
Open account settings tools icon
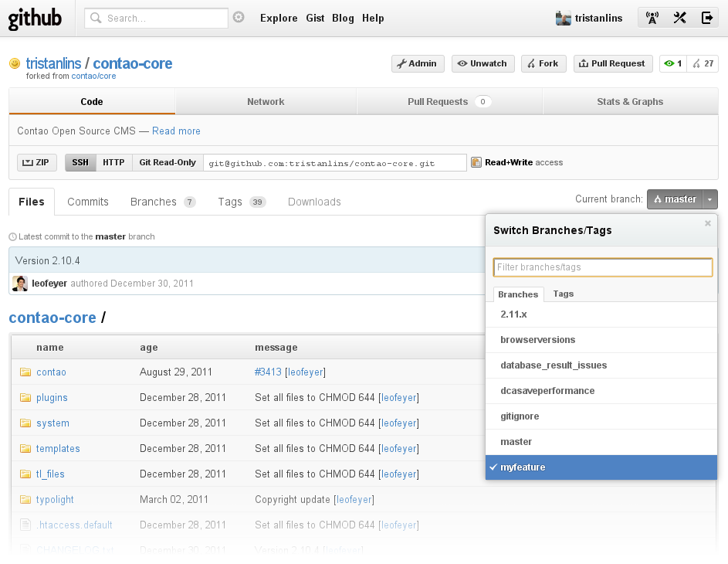click(x=679, y=19)
